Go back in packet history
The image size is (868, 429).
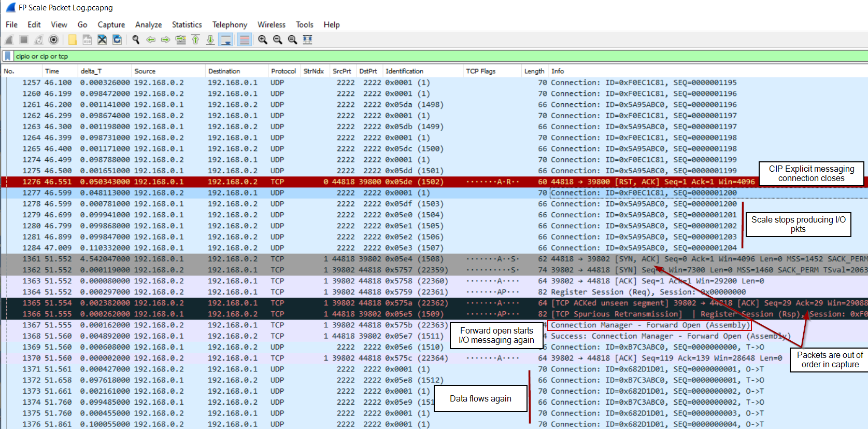151,39
